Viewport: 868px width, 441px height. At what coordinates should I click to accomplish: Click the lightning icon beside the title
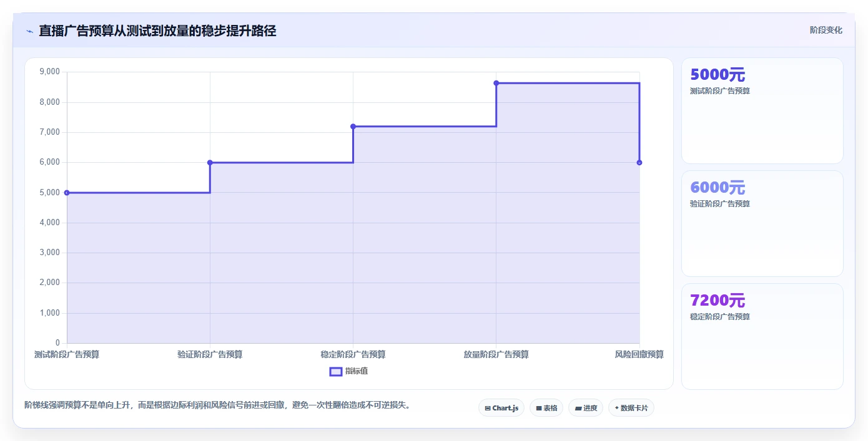(29, 31)
